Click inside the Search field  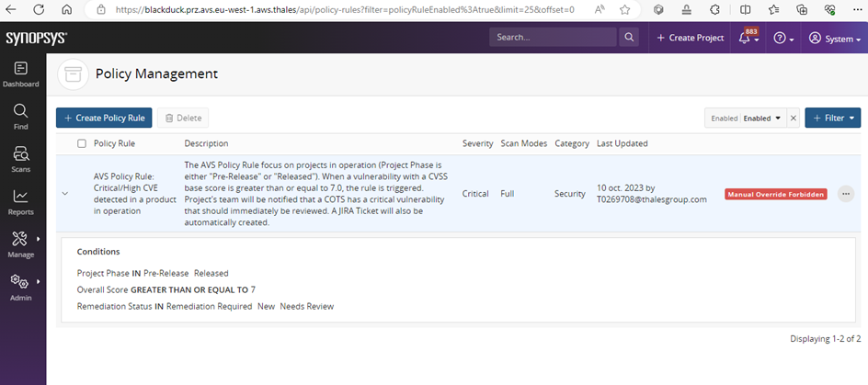[x=553, y=37]
